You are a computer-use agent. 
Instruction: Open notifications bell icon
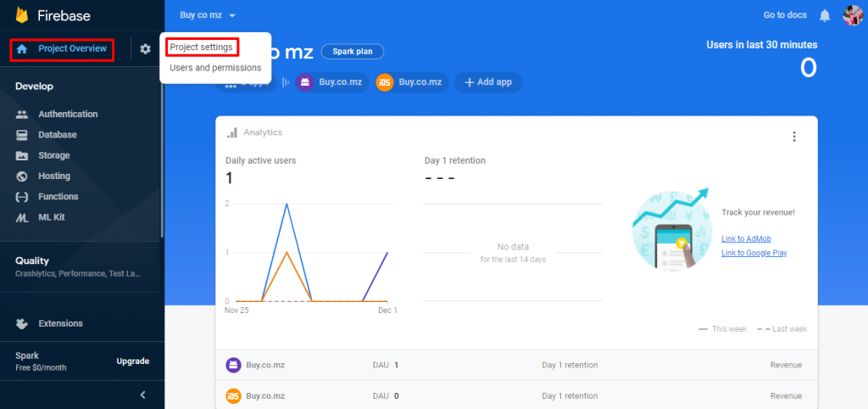click(825, 15)
